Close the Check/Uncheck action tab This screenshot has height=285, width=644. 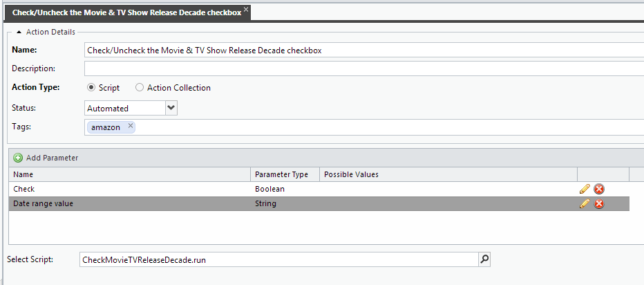point(246,10)
